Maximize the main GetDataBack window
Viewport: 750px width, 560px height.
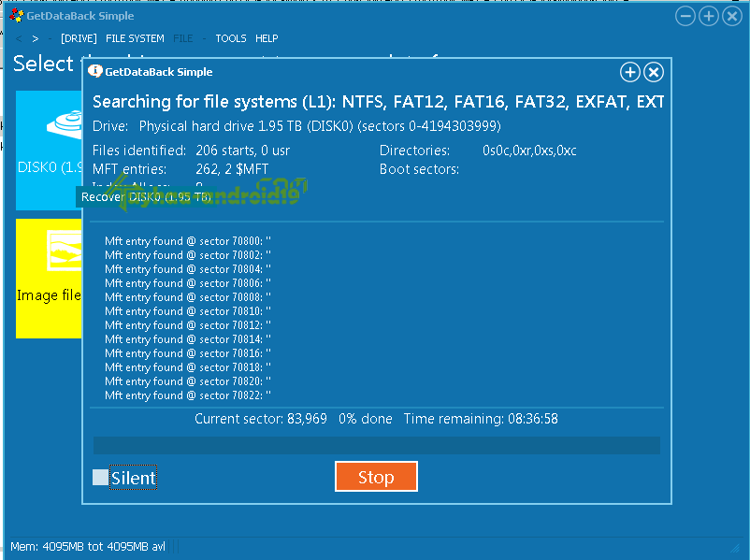(709, 16)
